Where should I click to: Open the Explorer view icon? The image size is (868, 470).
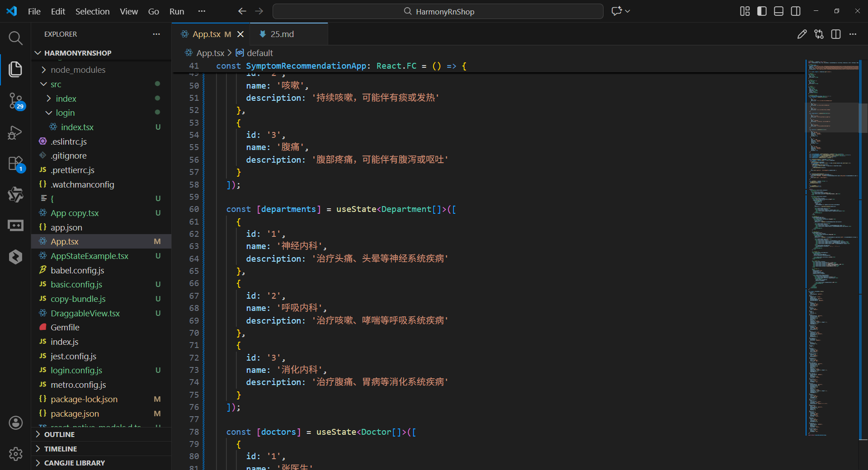coord(15,69)
